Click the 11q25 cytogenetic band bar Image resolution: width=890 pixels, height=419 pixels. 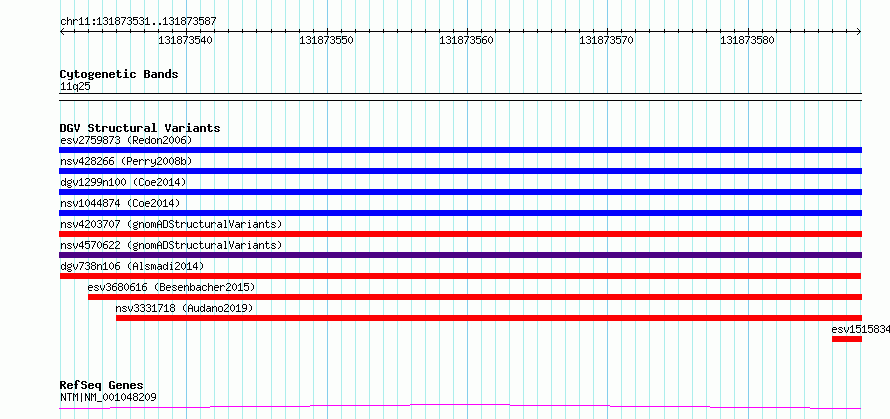460,97
